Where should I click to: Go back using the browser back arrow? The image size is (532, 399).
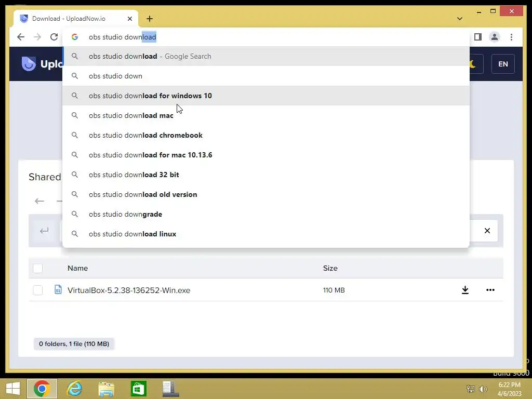point(21,37)
